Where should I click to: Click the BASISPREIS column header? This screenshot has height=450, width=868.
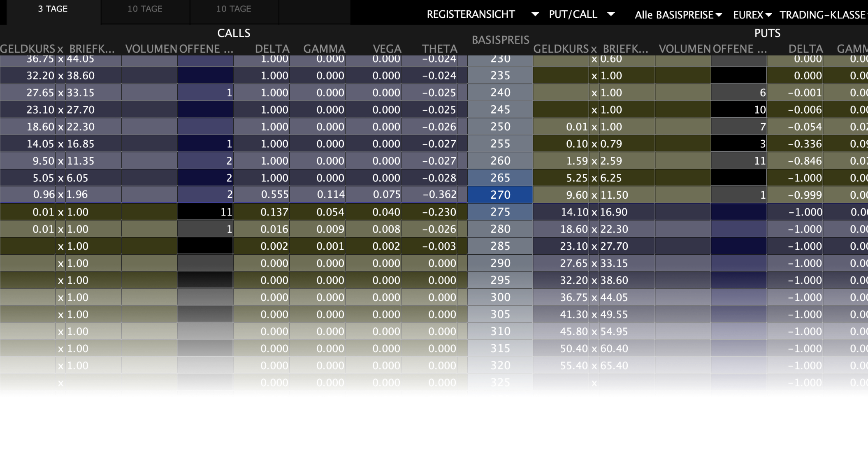[x=500, y=40]
